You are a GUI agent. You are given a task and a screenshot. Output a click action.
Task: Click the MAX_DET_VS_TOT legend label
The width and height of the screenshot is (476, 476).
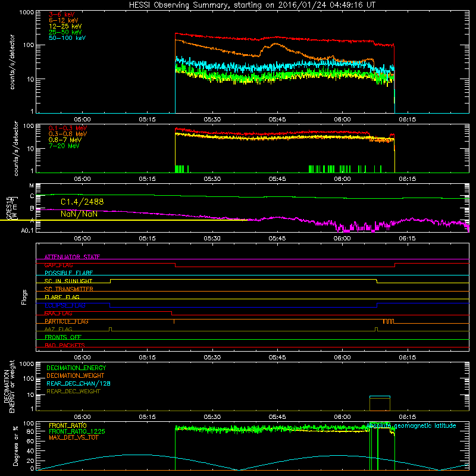(x=73, y=437)
